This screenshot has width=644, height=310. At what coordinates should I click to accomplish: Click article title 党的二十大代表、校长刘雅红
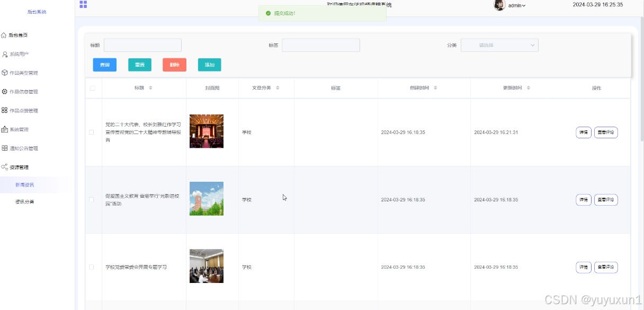(143, 132)
